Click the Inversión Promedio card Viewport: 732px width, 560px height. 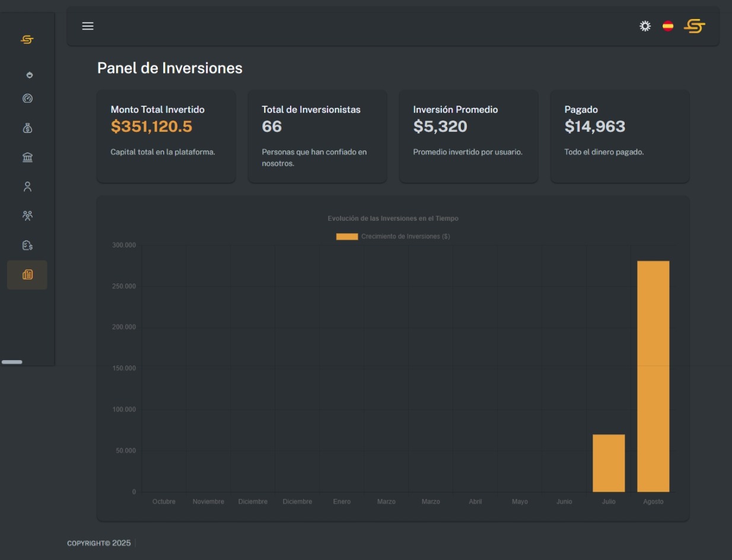tap(469, 136)
